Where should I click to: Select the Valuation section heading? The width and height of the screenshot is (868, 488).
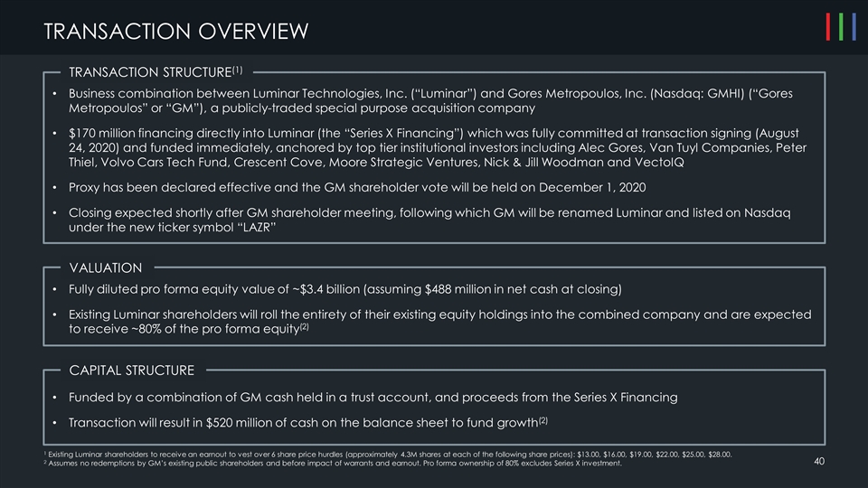point(106,268)
